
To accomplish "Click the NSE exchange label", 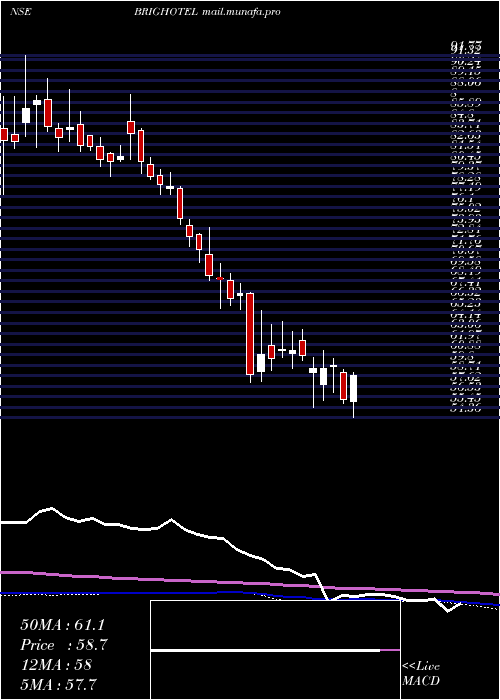I will (21, 12).
